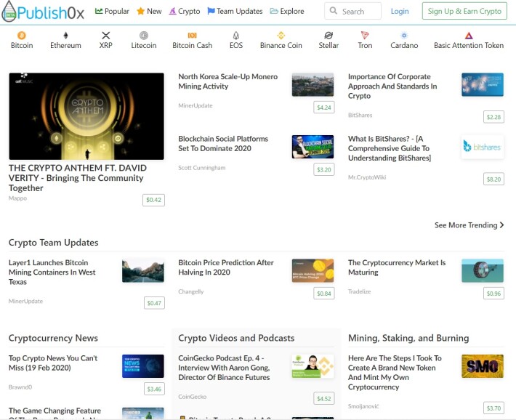
Task: Click the Tron icon
Action: 365,35
